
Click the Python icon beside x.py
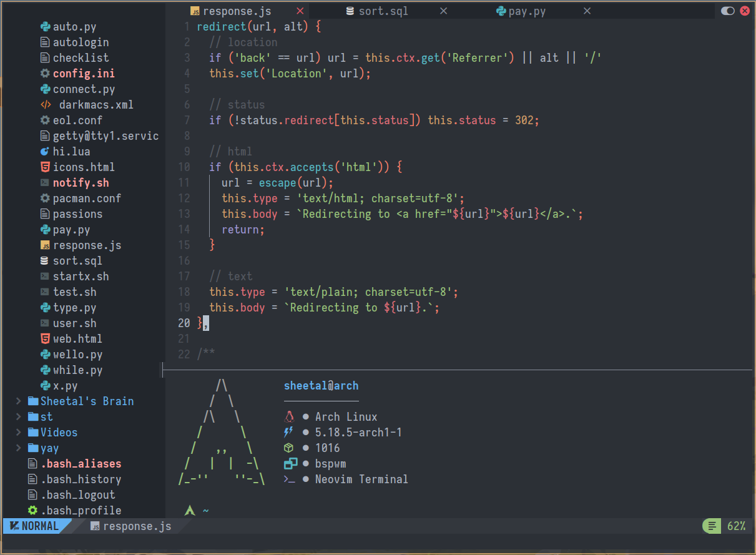pyautogui.click(x=45, y=386)
